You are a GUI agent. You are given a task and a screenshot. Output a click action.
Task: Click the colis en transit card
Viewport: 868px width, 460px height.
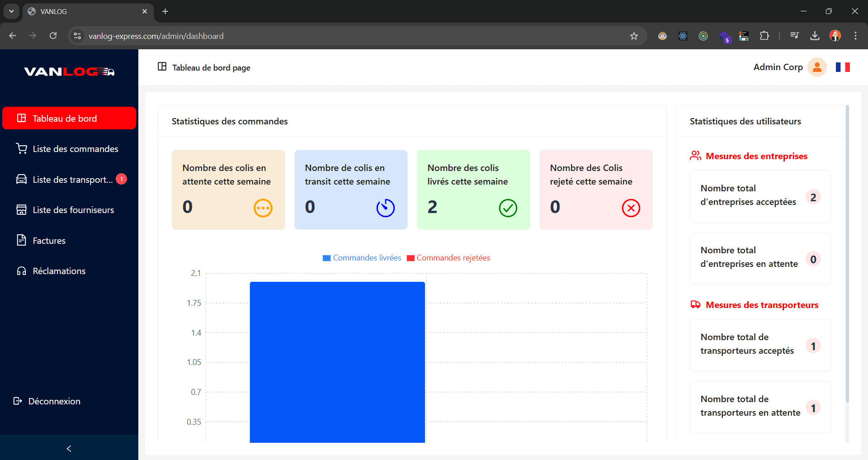point(351,190)
